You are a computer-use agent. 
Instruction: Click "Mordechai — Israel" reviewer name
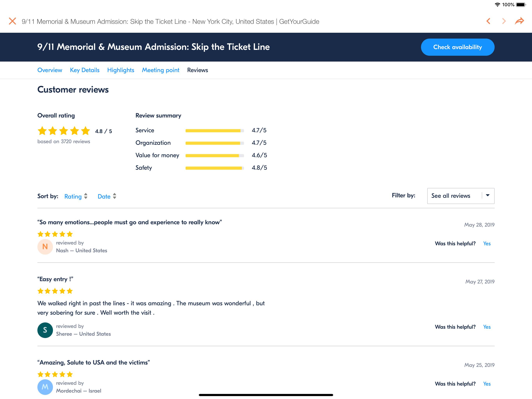click(x=79, y=391)
